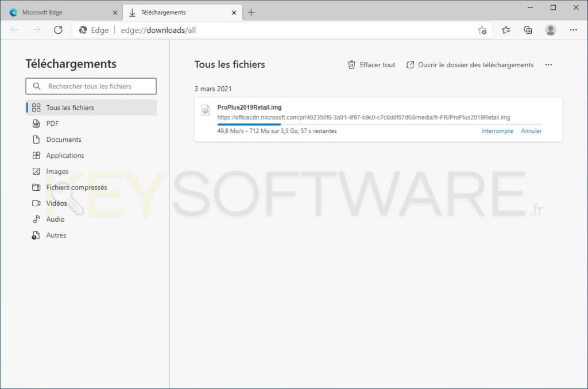This screenshot has width=588, height=389.
Task: Click the Fichiers compressés category icon
Action: 36,187
